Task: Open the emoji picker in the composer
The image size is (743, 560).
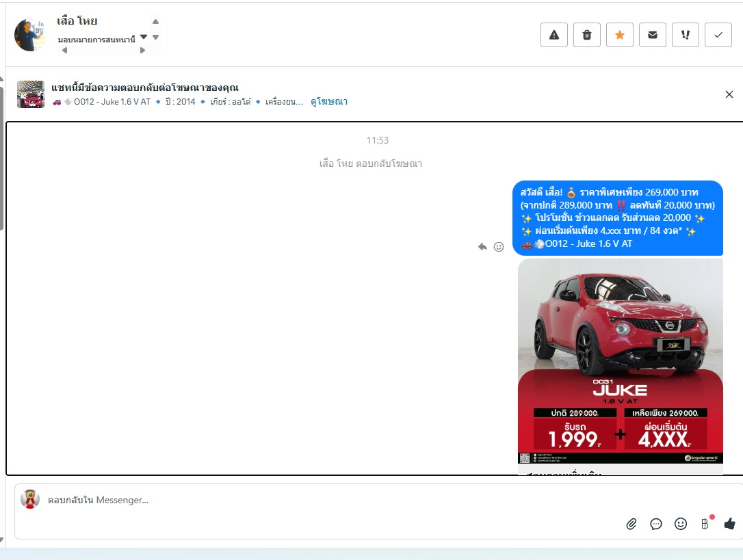Action: tap(681, 524)
